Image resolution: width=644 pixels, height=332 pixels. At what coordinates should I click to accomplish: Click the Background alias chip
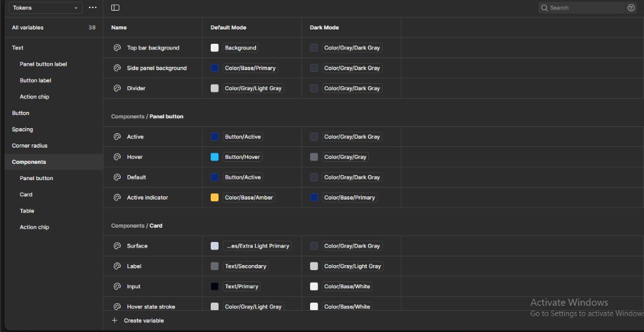[x=240, y=48]
